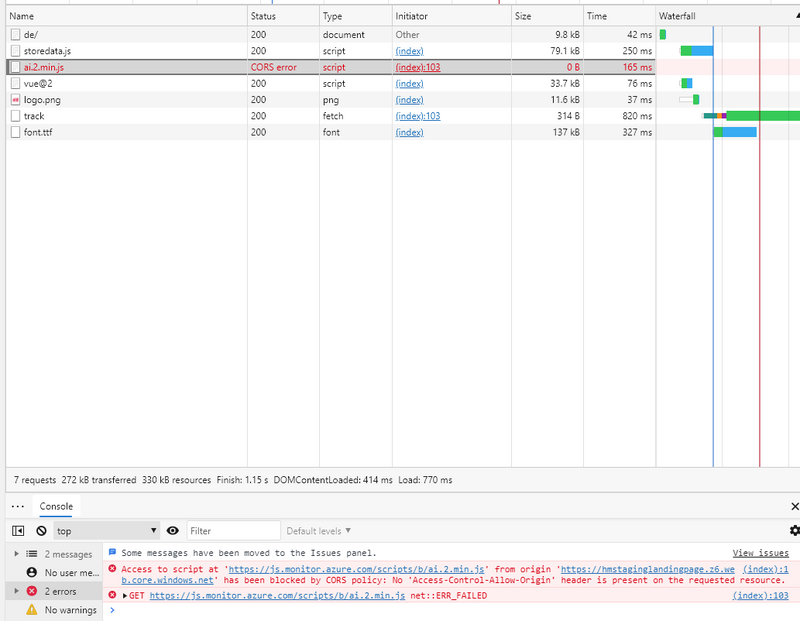Click the View issues link
Viewport: 800px width, 621px height.
coord(760,553)
